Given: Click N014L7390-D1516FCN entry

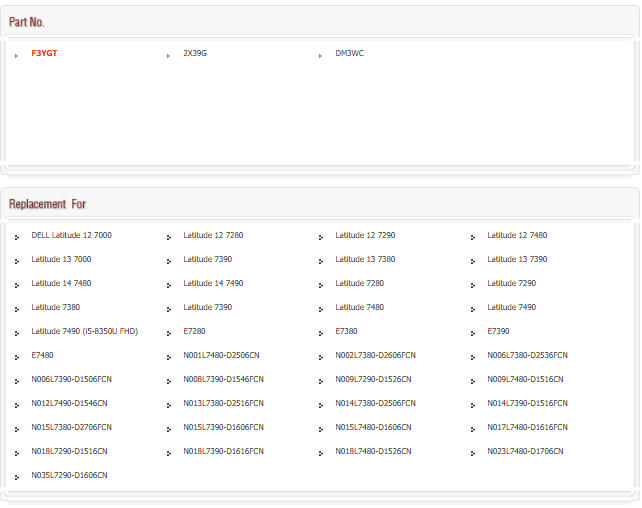Looking at the screenshot, I should click(x=527, y=404).
